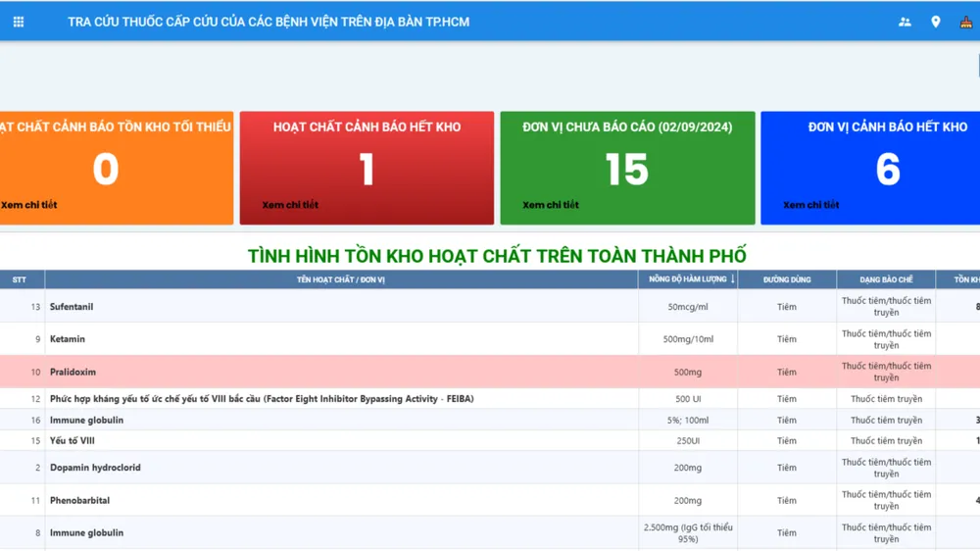Select Immune globulin row numbered 8

pyautogui.click(x=87, y=533)
